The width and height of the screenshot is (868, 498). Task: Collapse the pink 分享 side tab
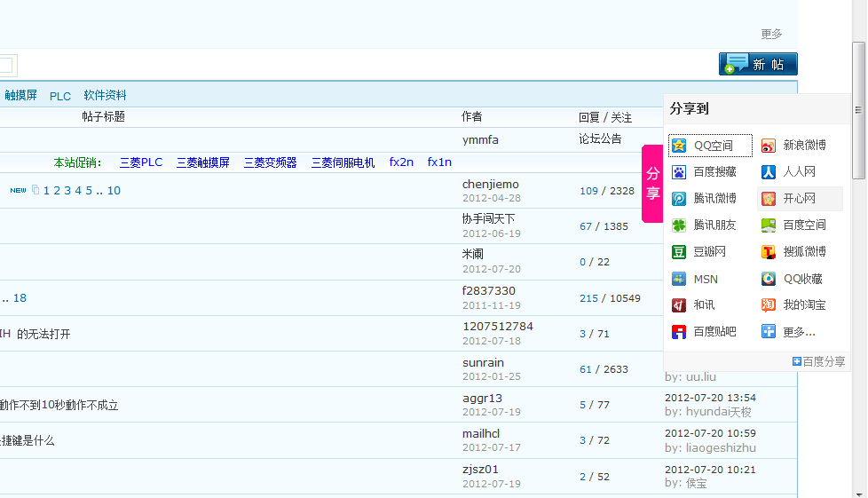[652, 184]
